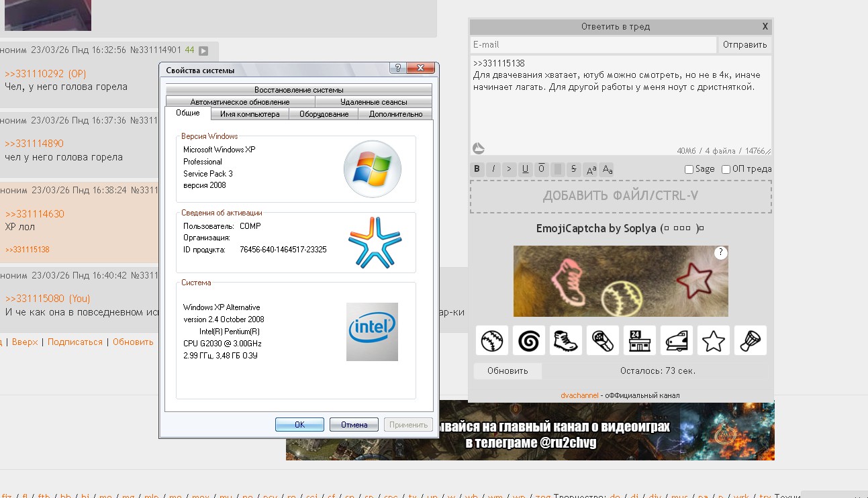Image resolution: width=868 pixels, height=498 pixels.
Task: Pick the bullet train emoji captcha answer
Action: (x=677, y=341)
